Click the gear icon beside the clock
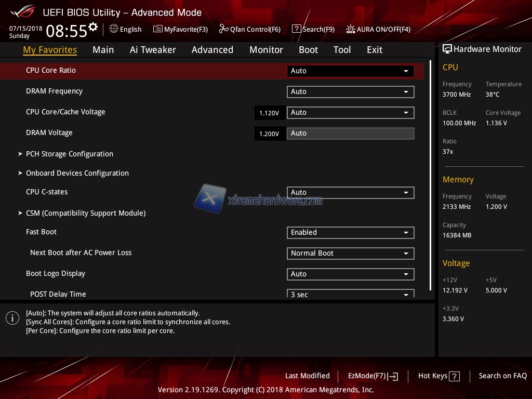 click(93, 26)
